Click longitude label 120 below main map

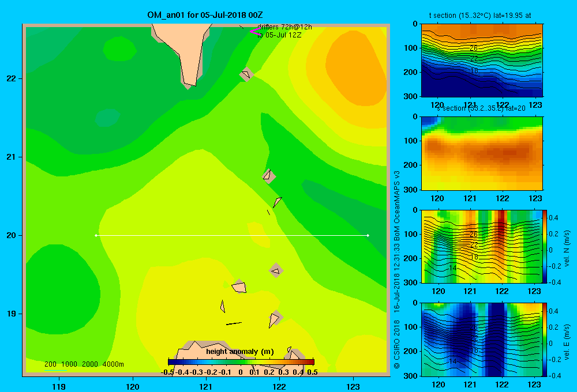pyautogui.click(x=133, y=386)
